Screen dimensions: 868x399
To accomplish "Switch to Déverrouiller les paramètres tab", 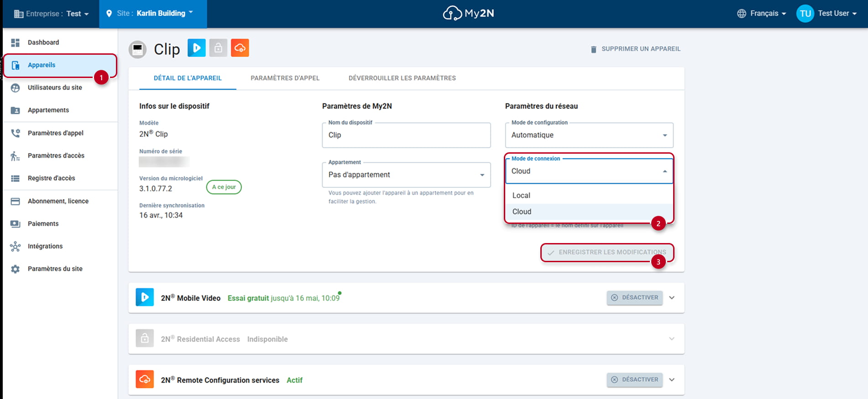I will pyautogui.click(x=403, y=78).
